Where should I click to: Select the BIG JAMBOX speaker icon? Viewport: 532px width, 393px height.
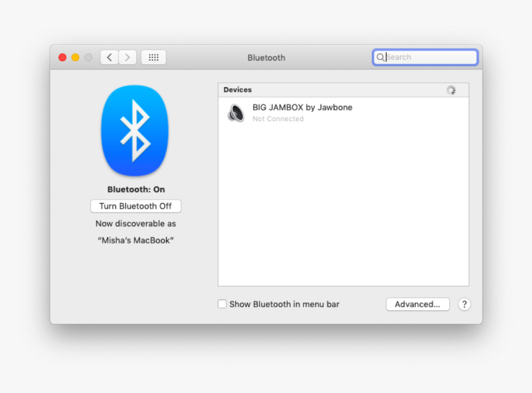(x=236, y=113)
